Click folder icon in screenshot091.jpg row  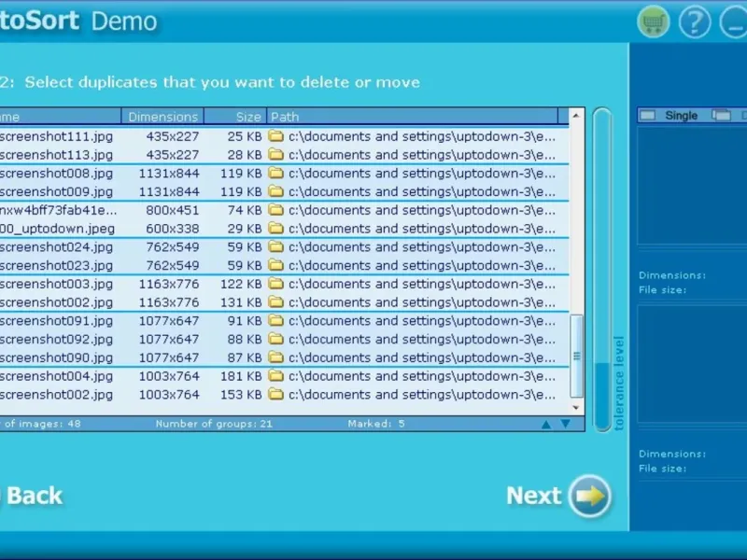(275, 321)
